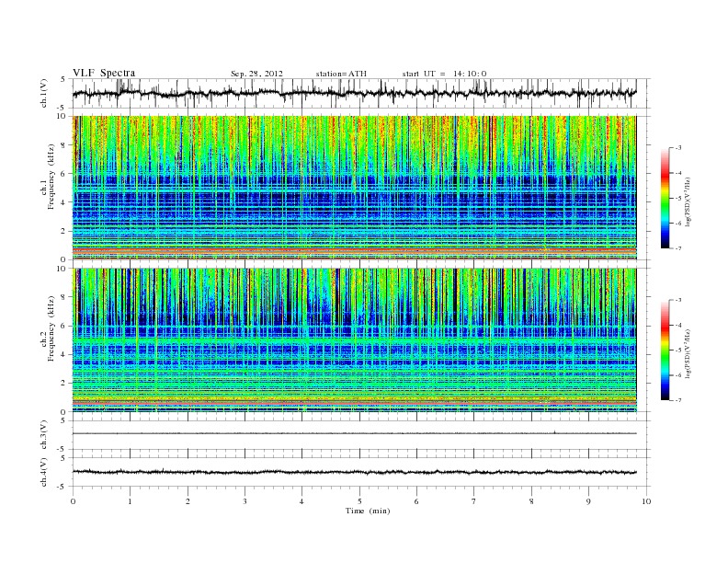
Task: Click time axis tick label "3"
Action: (x=245, y=501)
